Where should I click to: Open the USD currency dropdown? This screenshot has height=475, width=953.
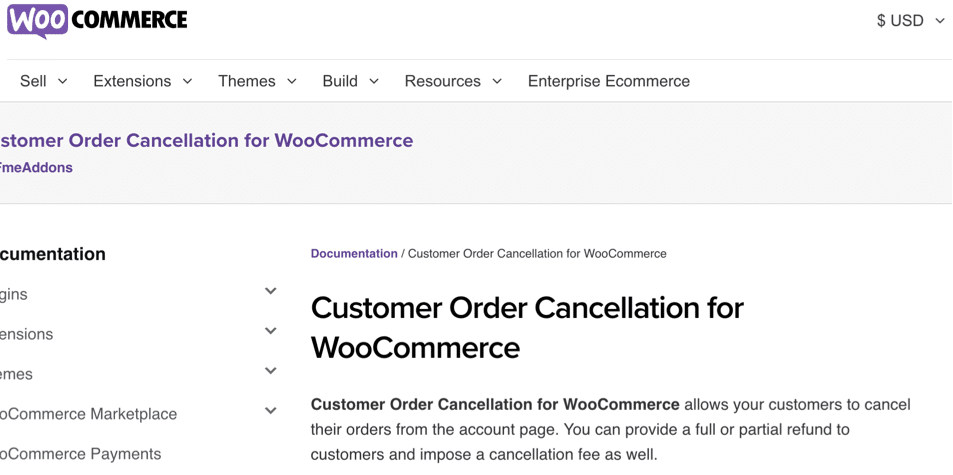point(910,21)
